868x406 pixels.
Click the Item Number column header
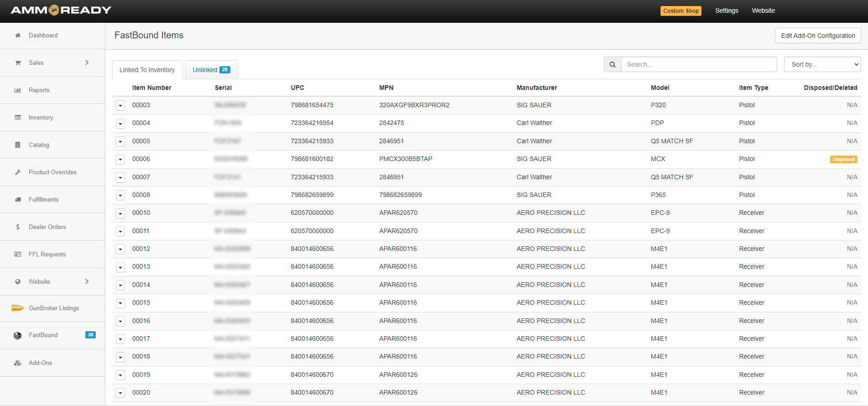[x=152, y=88]
